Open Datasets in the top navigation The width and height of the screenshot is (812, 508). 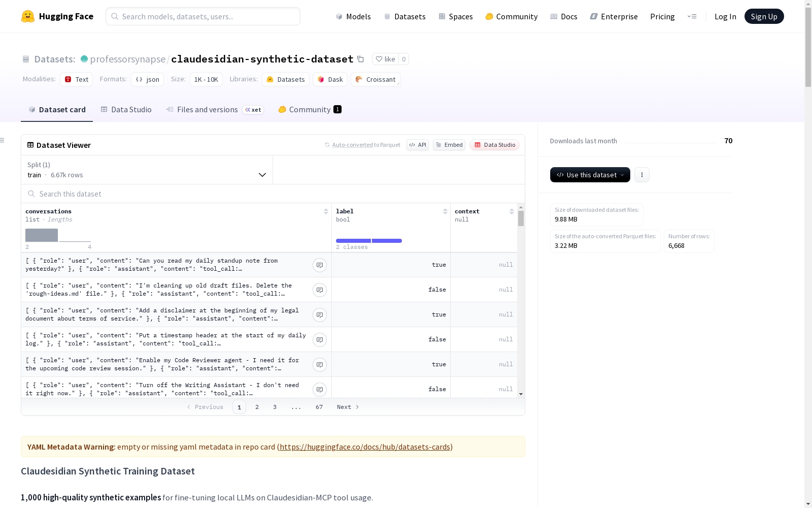(x=404, y=16)
